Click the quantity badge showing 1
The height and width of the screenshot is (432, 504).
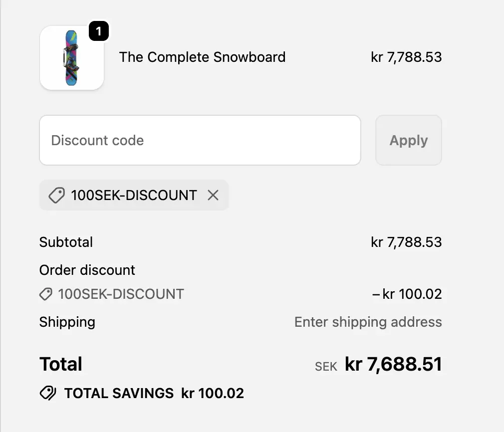(x=99, y=31)
